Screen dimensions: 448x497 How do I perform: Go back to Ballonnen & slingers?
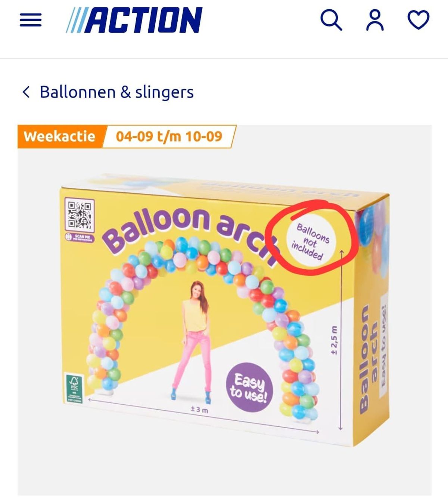(116, 92)
